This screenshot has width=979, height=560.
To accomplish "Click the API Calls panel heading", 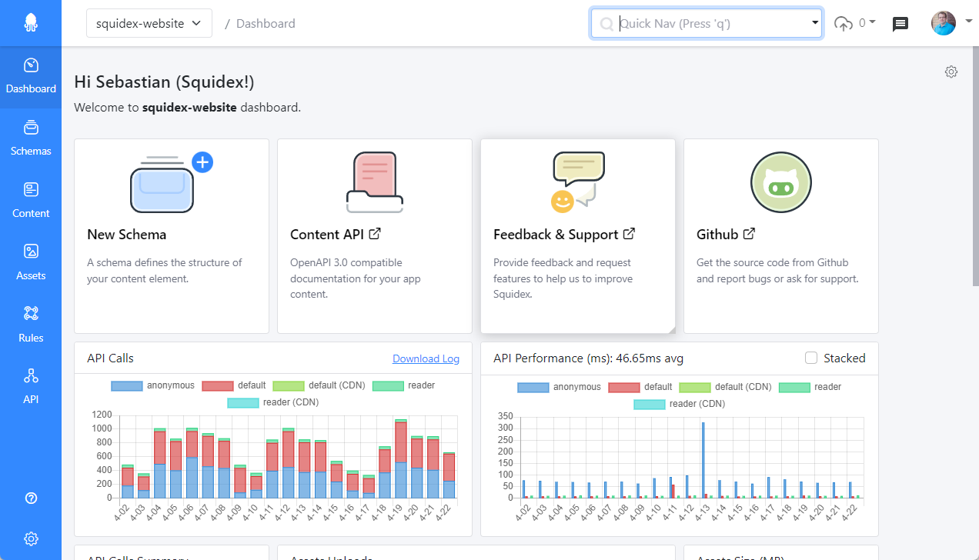I will 111,358.
